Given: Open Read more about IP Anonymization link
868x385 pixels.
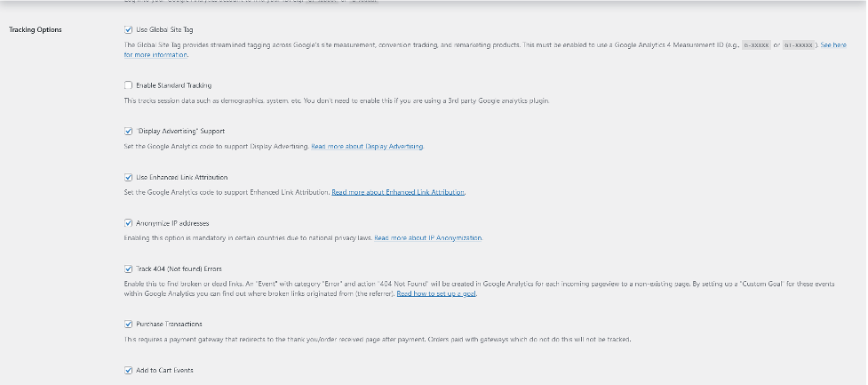Looking at the screenshot, I should [x=428, y=238].
